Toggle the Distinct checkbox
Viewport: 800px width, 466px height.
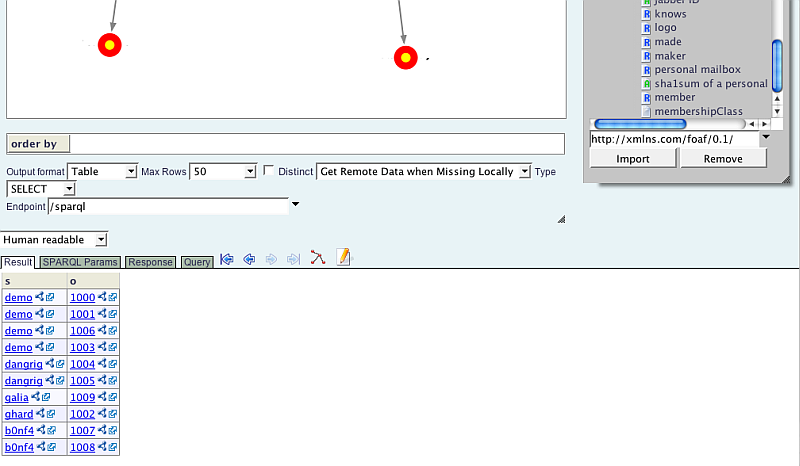pos(268,170)
